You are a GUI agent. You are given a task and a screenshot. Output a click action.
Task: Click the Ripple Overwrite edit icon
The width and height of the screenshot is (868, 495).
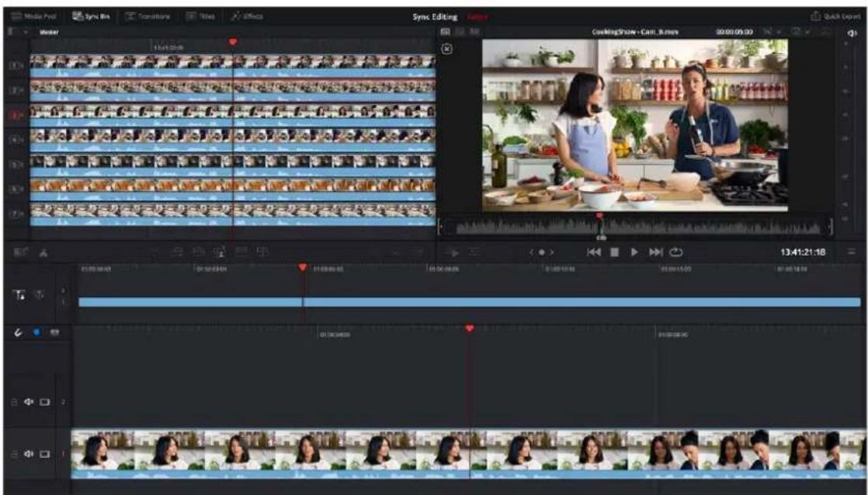pyautogui.click(x=198, y=252)
